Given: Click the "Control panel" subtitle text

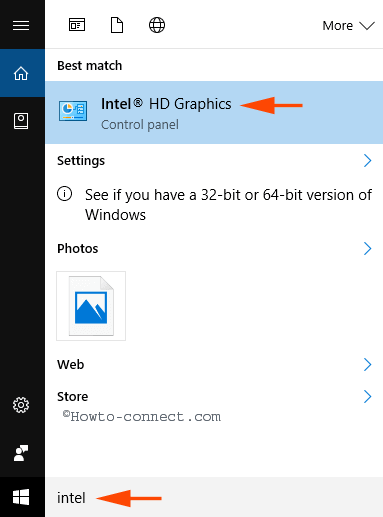Looking at the screenshot, I should coord(140,125).
